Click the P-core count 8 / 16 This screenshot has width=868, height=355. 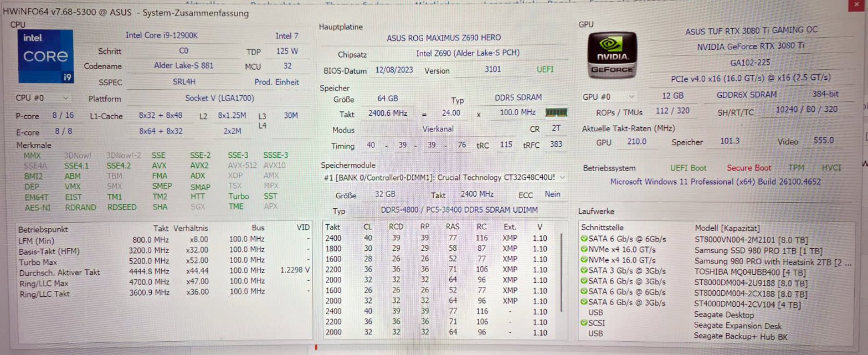coord(64,115)
